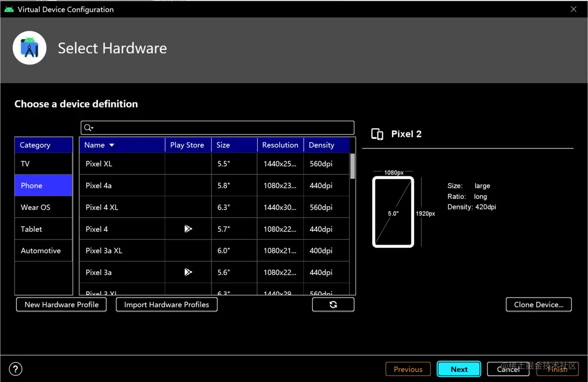The height and width of the screenshot is (382, 588).
Task: Click resolution cell in Pixel XL row
Action: point(280,164)
